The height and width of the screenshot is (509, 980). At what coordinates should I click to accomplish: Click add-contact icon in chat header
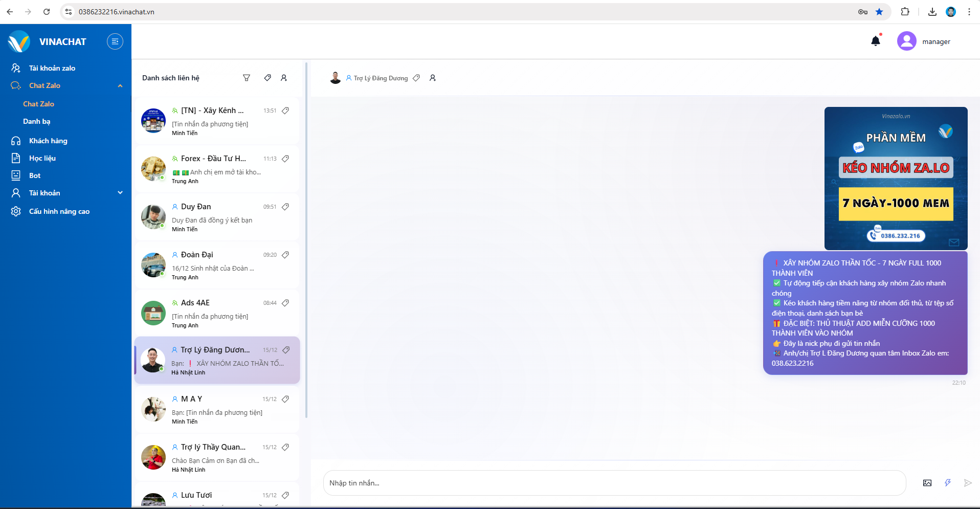(x=432, y=77)
